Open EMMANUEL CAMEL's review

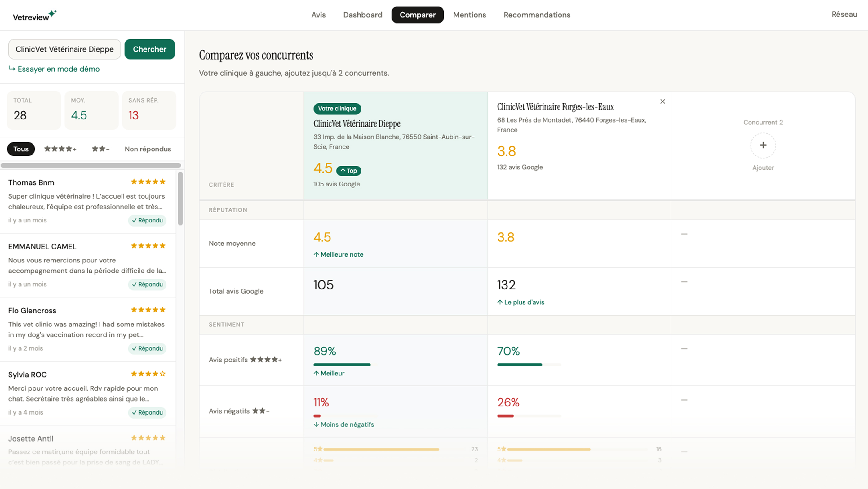[88, 266]
